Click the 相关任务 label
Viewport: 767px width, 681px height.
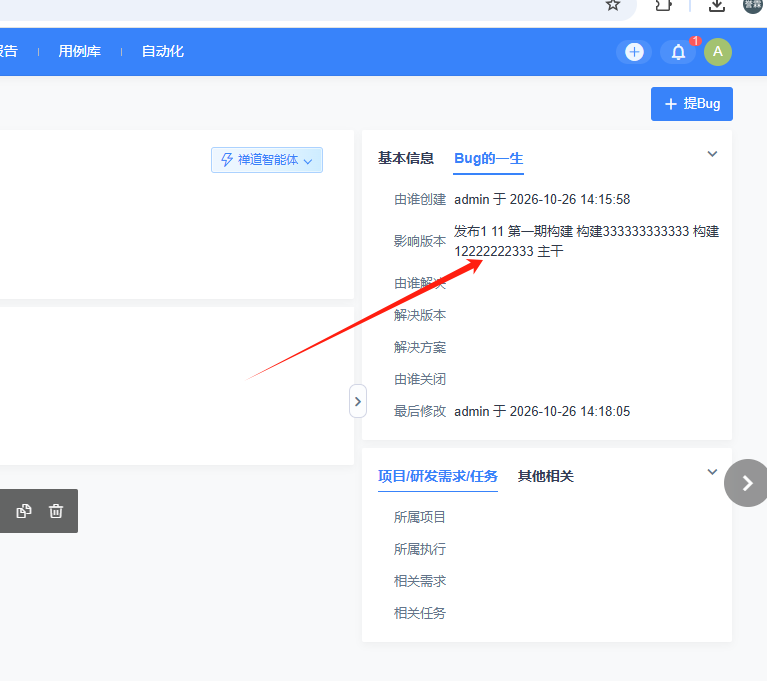420,613
